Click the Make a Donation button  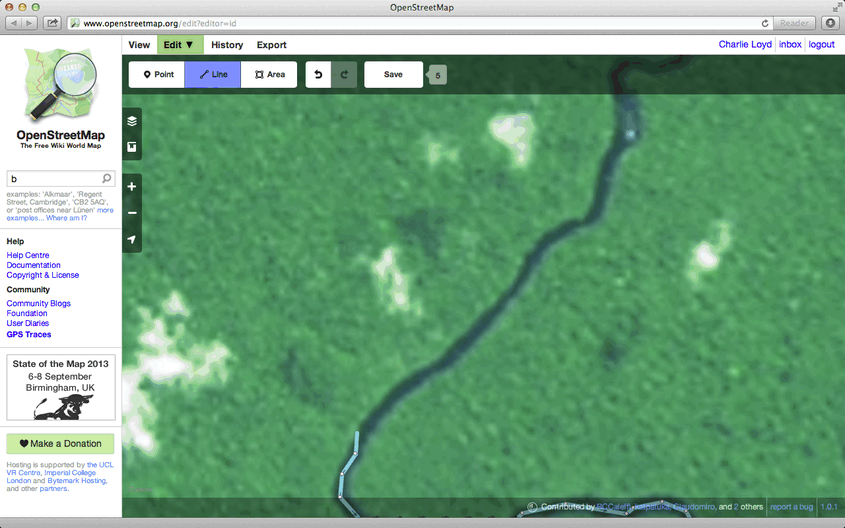60,444
